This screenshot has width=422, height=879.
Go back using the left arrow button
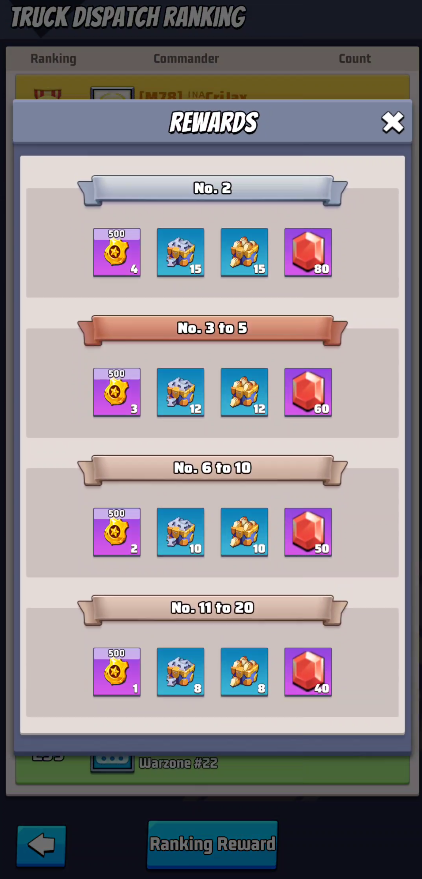41,846
